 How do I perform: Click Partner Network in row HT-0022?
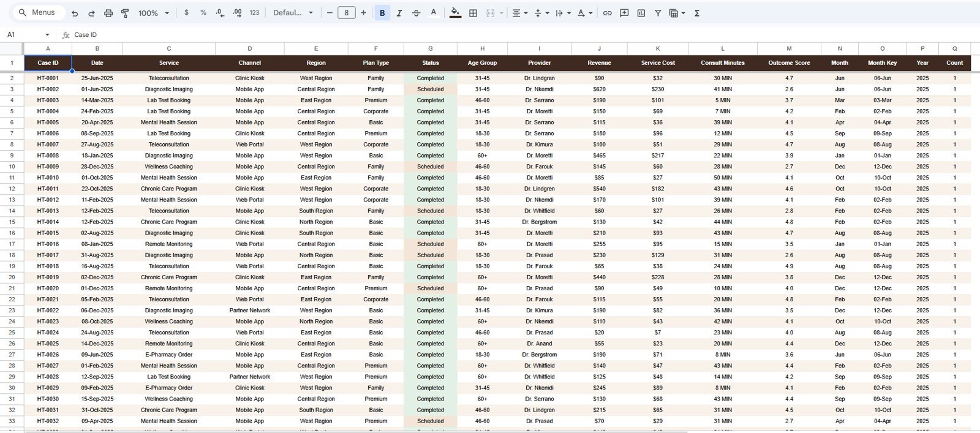[x=250, y=311]
